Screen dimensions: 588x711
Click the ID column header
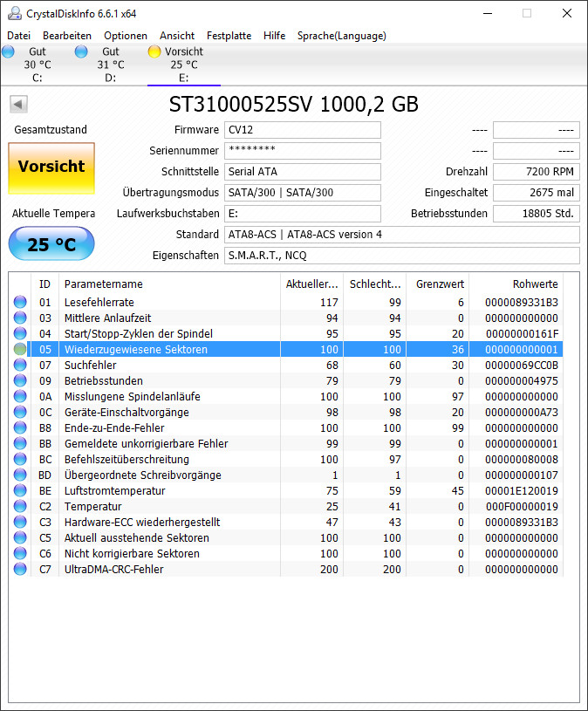44,284
